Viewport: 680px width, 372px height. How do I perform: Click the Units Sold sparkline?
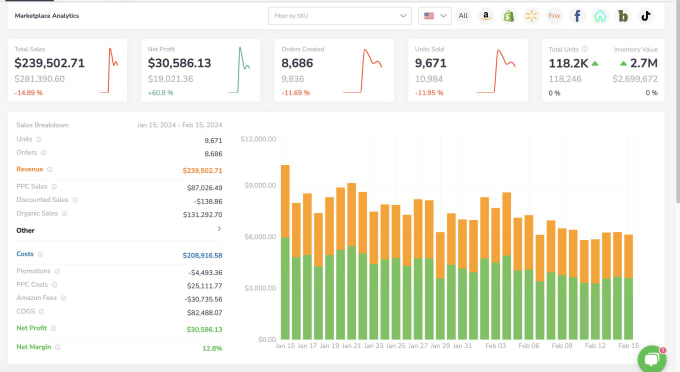coord(496,71)
